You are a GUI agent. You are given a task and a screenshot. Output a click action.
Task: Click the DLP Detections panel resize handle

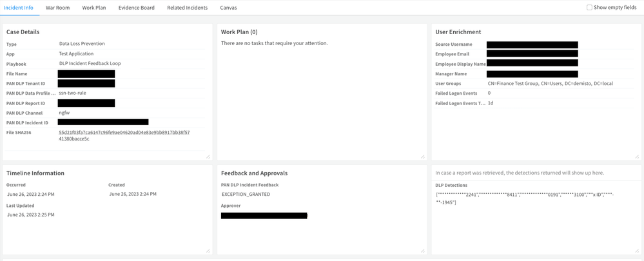click(637, 251)
